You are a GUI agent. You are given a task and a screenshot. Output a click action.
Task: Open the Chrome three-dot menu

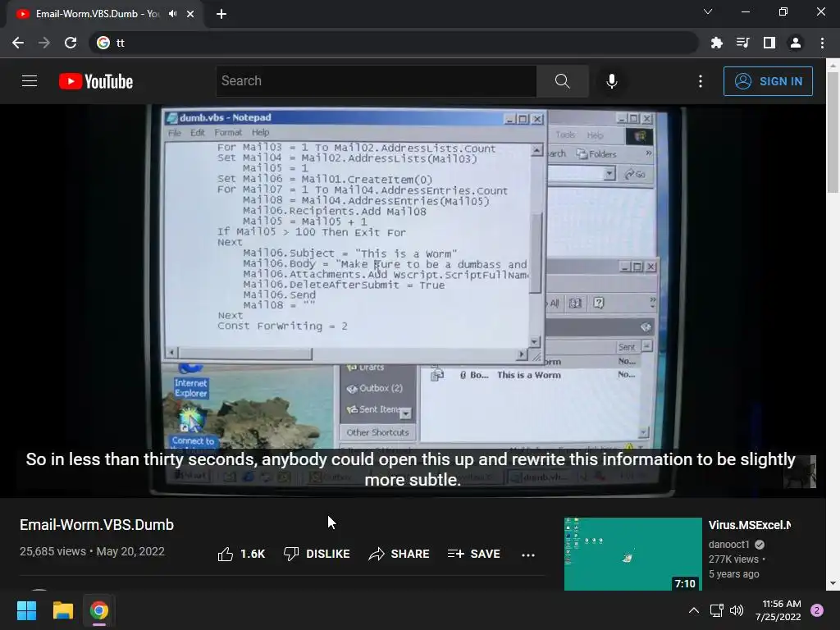click(822, 43)
